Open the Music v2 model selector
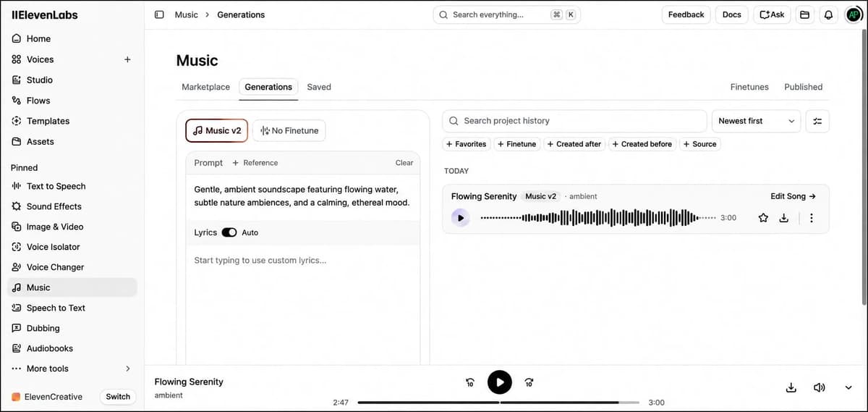The width and height of the screenshot is (868, 412). click(217, 130)
